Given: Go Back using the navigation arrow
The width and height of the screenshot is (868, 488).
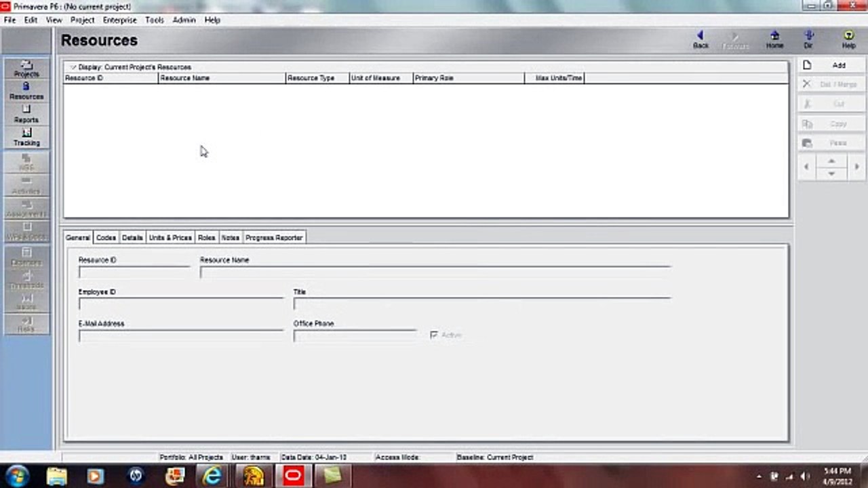Looking at the screenshot, I should (701, 39).
